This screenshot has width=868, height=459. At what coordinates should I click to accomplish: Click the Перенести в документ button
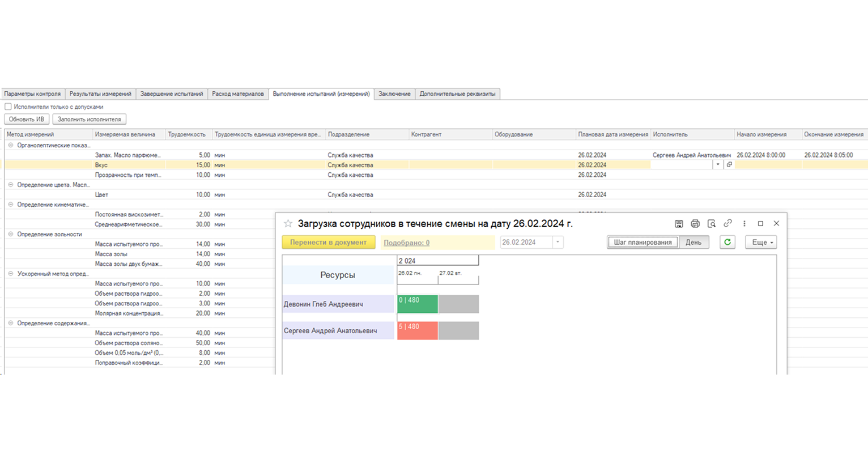tap(329, 242)
